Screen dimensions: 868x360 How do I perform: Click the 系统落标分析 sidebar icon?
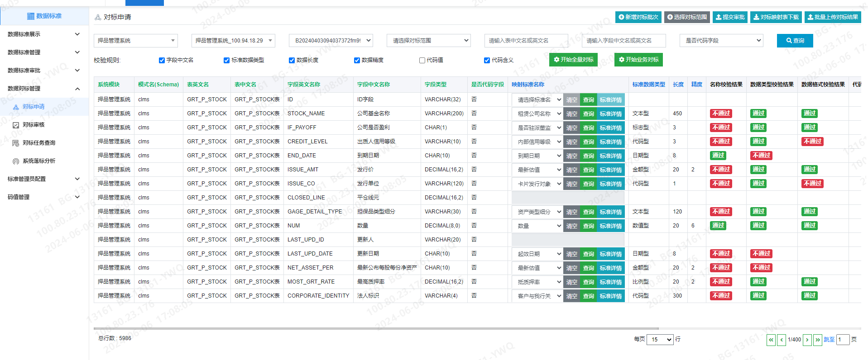click(16, 161)
